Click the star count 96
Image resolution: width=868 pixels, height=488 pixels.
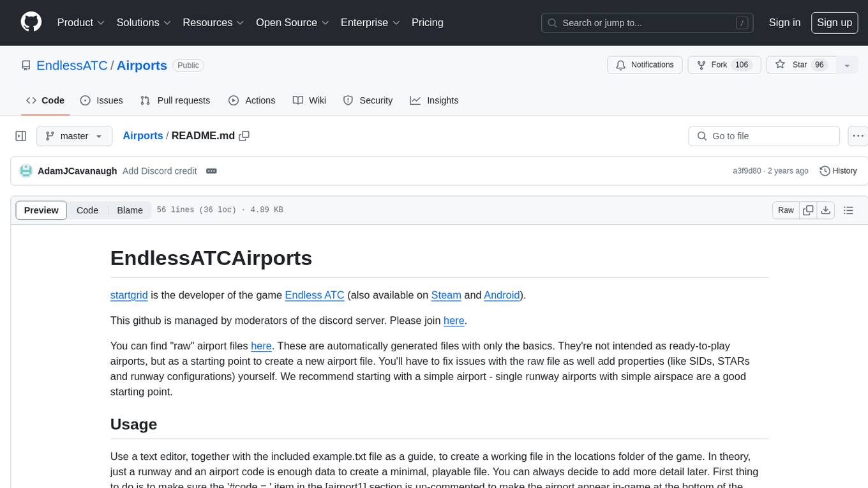click(x=819, y=65)
